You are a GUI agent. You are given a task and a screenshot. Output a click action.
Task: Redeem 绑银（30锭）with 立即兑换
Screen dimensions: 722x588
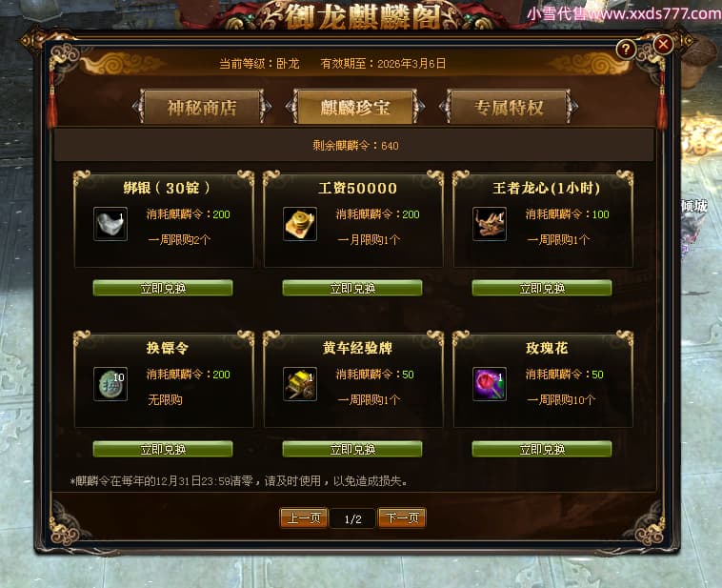[x=163, y=288]
